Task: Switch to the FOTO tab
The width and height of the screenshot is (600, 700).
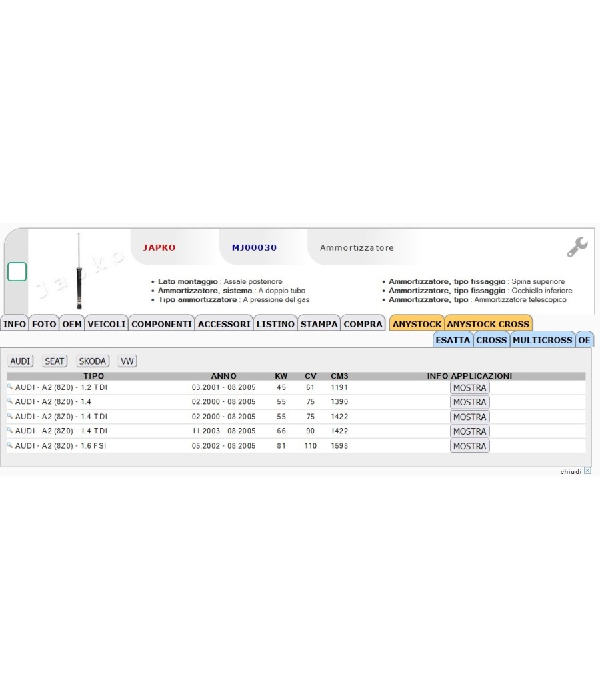Action: (x=44, y=324)
